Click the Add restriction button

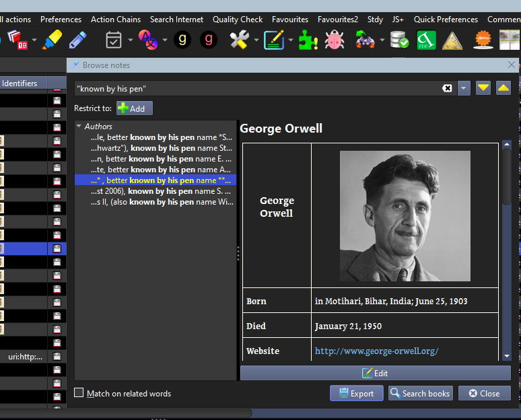point(135,108)
